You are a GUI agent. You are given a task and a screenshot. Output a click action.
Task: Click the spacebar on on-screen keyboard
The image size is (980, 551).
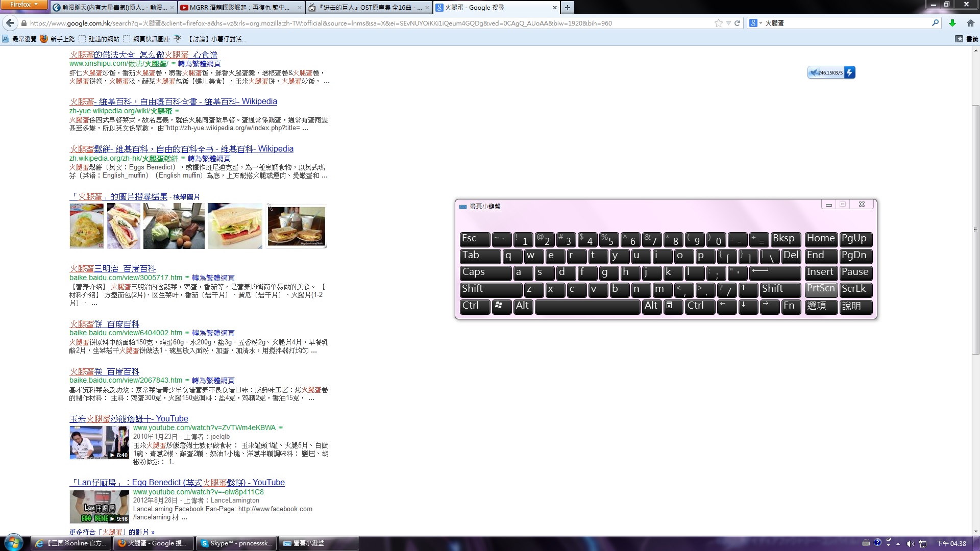click(x=587, y=306)
